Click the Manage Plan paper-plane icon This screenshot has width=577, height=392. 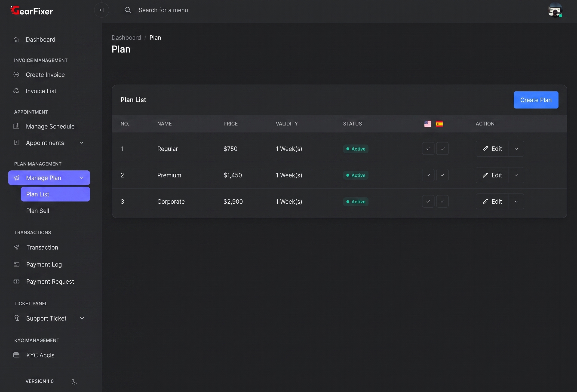pyautogui.click(x=16, y=178)
